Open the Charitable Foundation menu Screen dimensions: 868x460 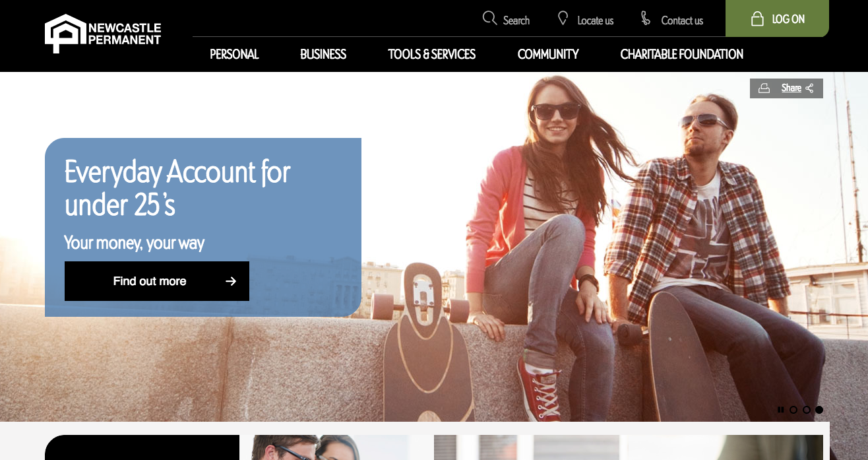coord(682,54)
